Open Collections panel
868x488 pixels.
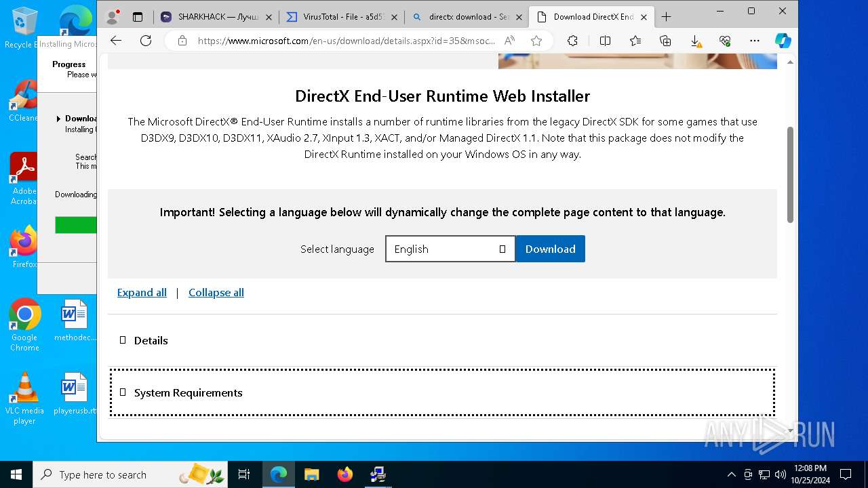pos(665,41)
